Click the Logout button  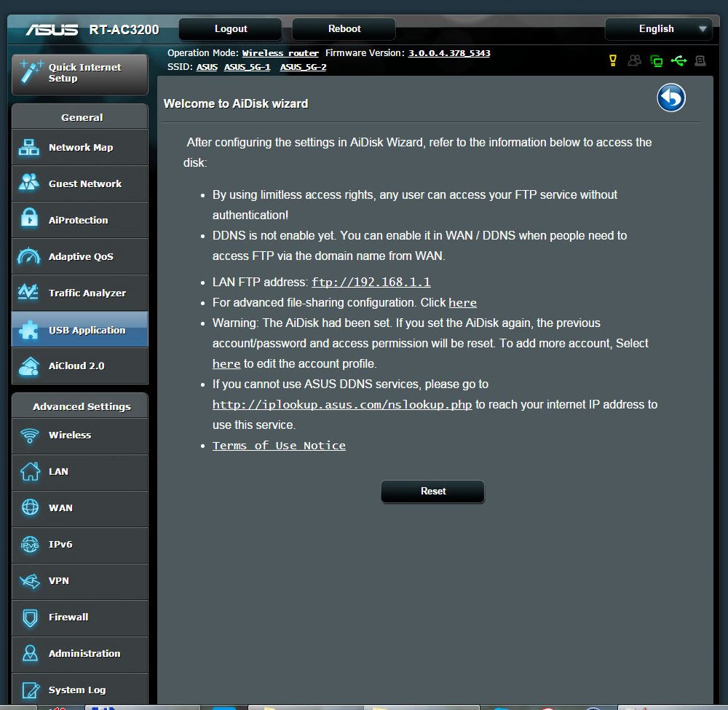(231, 29)
